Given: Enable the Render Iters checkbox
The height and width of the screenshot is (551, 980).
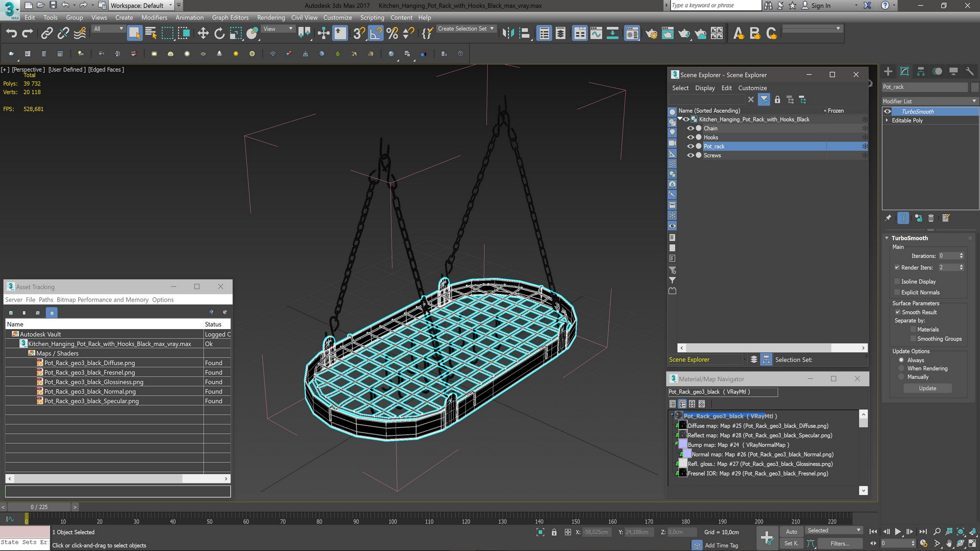Looking at the screenshot, I should click(x=897, y=267).
